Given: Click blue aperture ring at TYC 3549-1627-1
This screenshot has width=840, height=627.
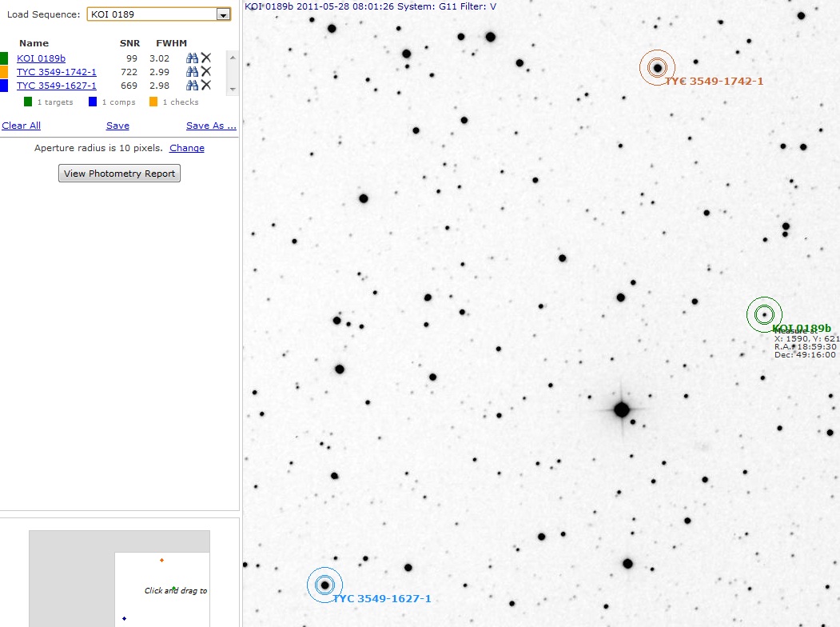Looking at the screenshot, I should [324, 585].
